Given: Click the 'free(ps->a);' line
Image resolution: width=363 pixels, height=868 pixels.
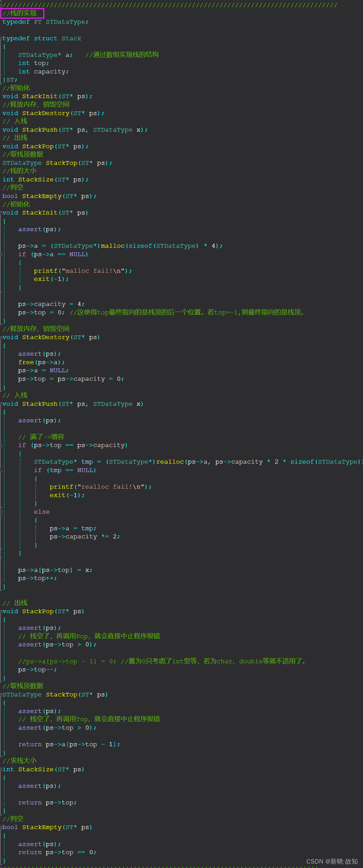Looking at the screenshot, I should [41, 362].
